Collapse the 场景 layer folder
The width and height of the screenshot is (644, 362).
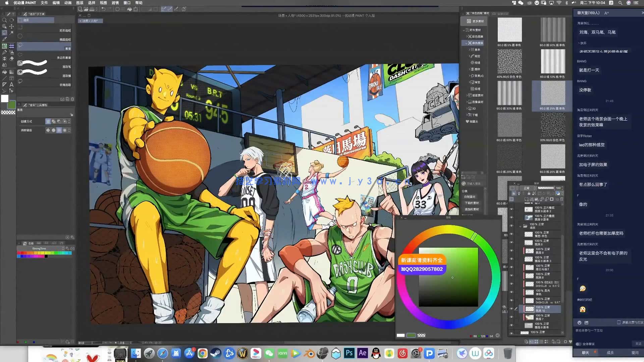(x=521, y=226)
